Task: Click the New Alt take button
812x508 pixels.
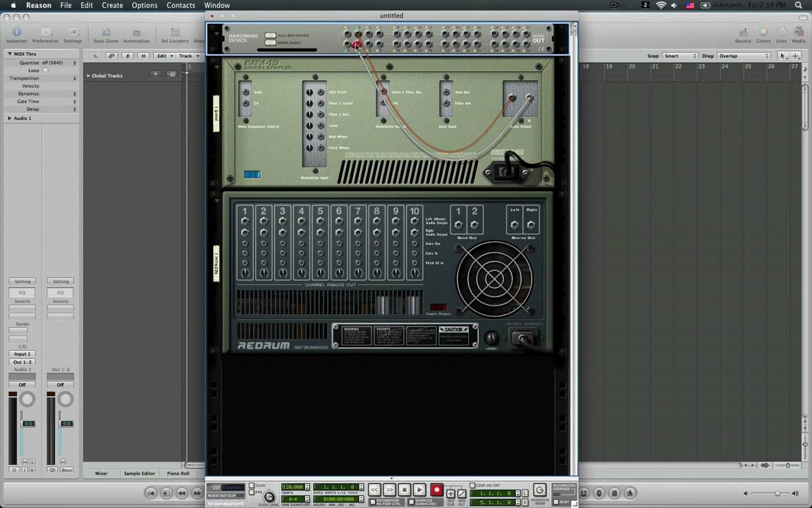Action: tap(462, 493)
